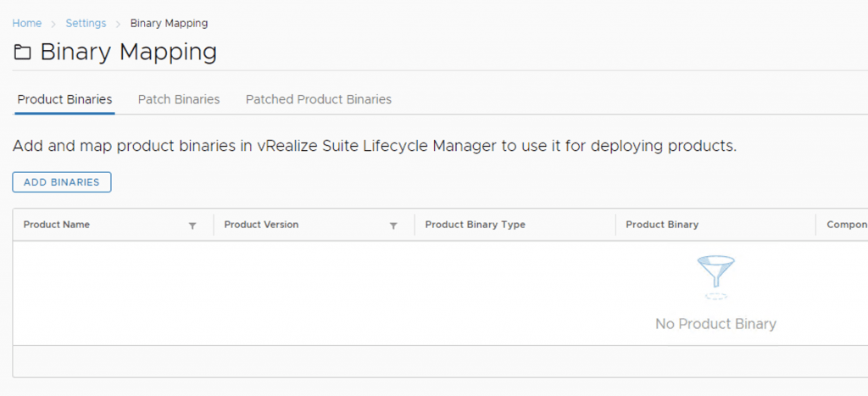The image size is (868, 396).
Task: Select the Product Binaries tab
Action: [64, 99]
